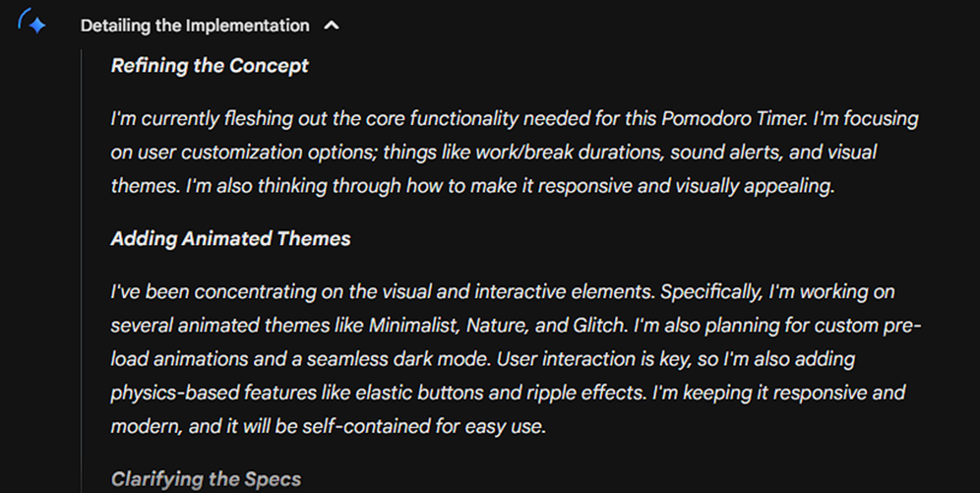Image resolution: width=980 pixels, height=493 pixels.
Task: Click the 'Refining the Concept' heading
Action: [210, 66]
